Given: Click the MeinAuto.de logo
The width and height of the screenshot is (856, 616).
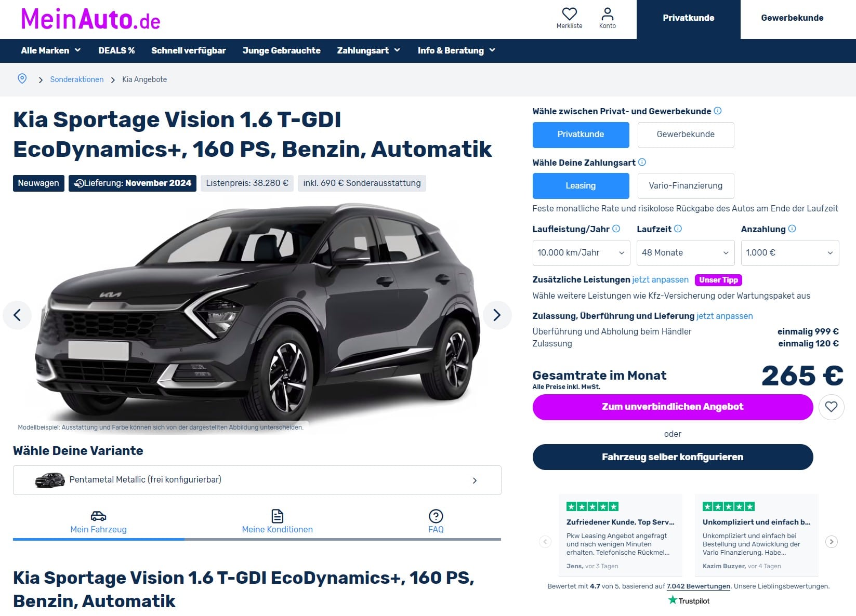Looking at the screenshot, I should coord(90,19).
